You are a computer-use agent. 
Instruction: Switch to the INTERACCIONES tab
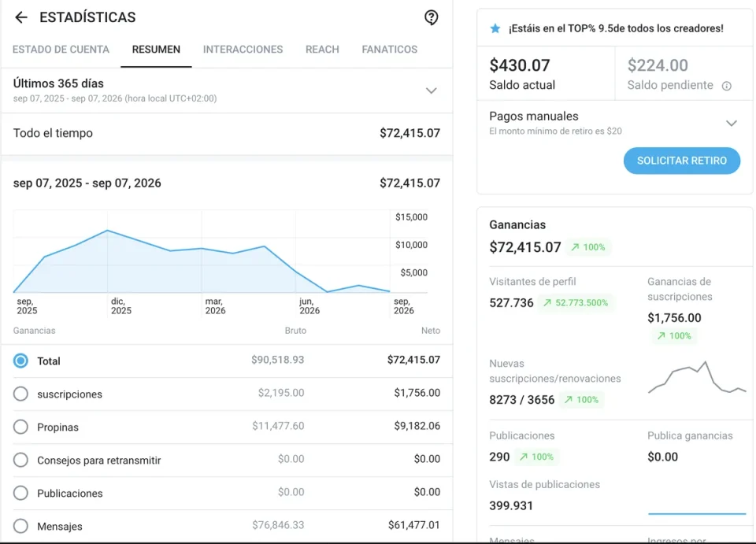(x=243, y=49)
